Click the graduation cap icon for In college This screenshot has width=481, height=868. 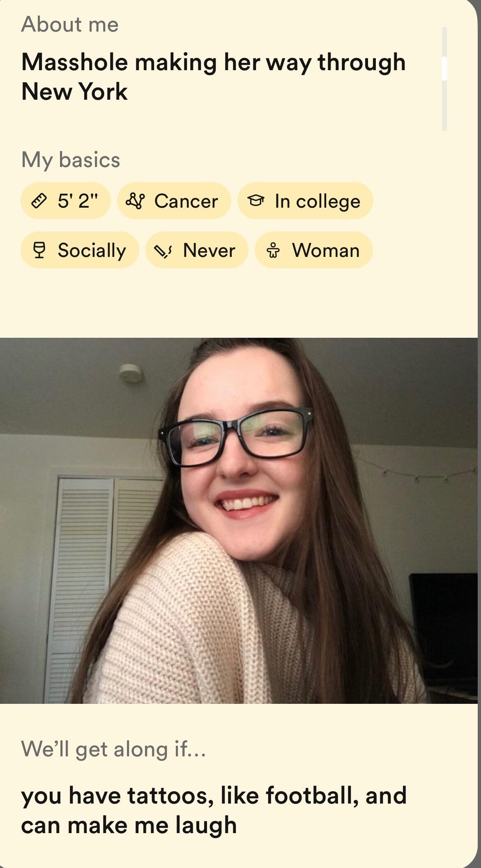(x=255, y=201)
